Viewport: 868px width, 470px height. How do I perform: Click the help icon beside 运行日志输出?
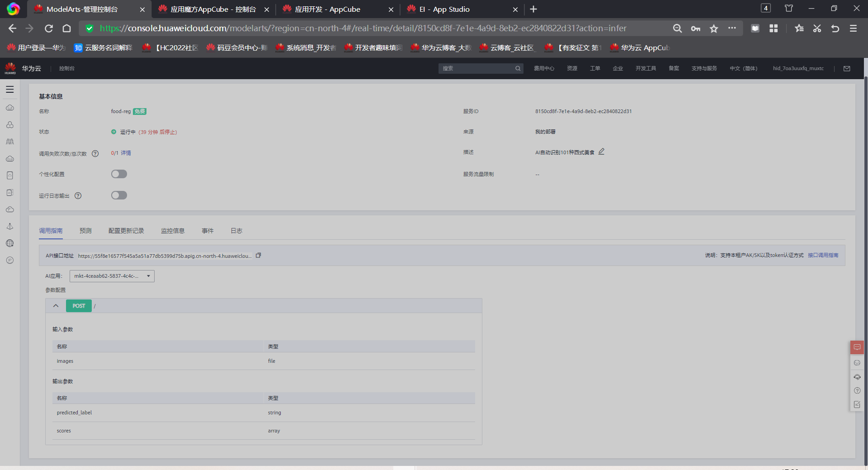(78, 195)
